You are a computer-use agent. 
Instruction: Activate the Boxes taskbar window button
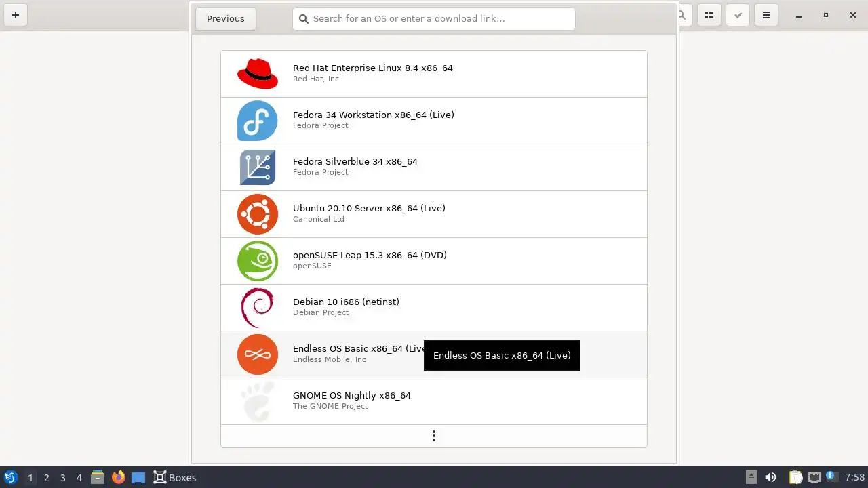click(x=175, y=478)
